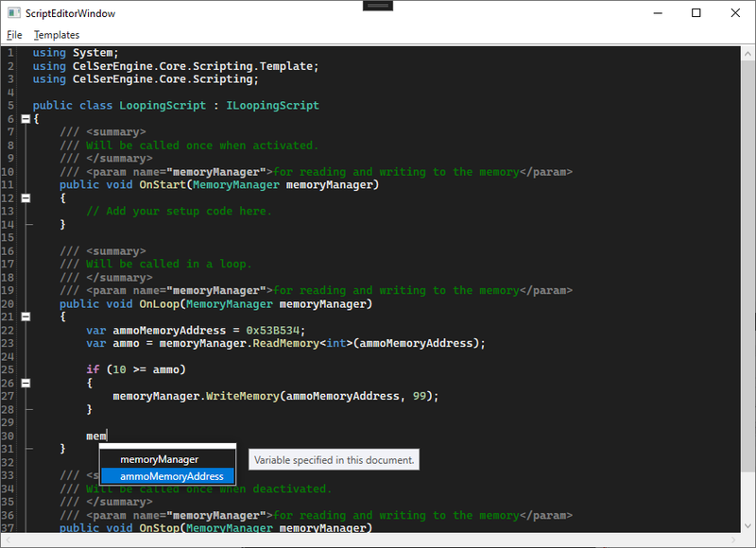Viewport: 756px width, 548px height.
Task: Maximize the ScriptEditorWindow
Action: (x=696, y=13)
